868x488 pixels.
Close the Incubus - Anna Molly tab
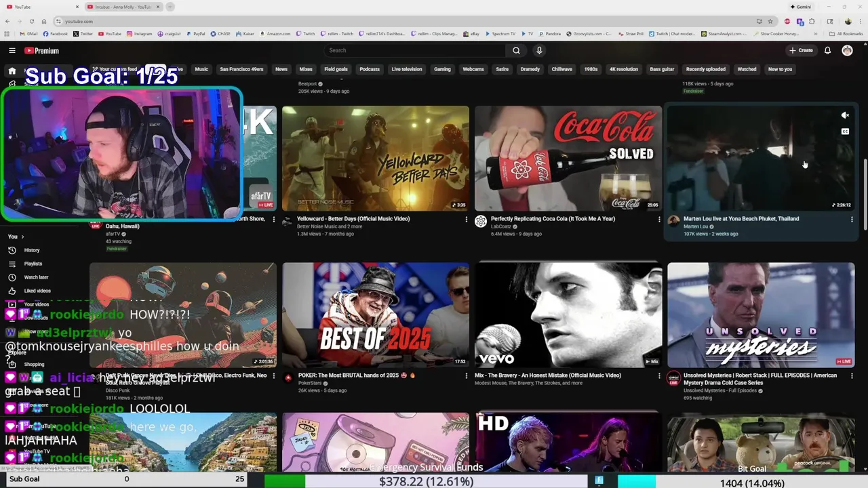point(157,7)
